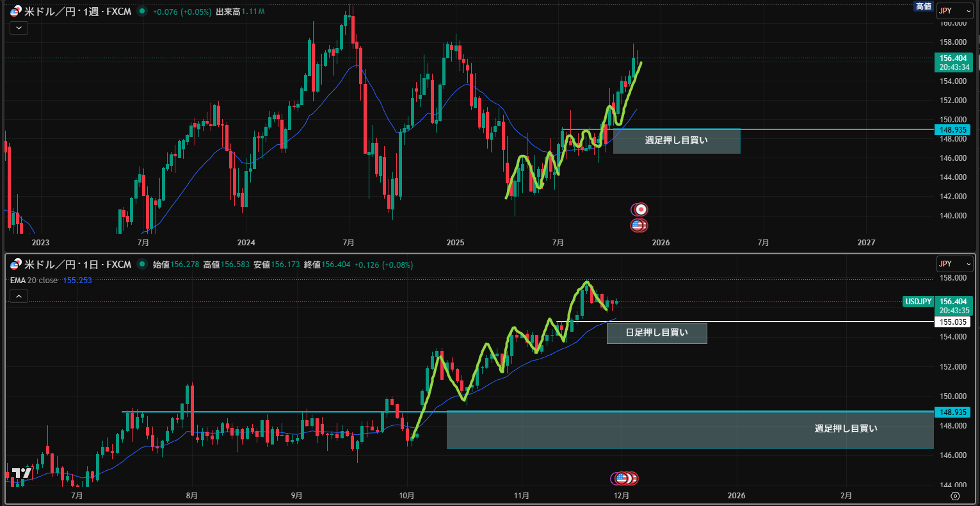Click the USD/JPY flag icon in daily chart title
Image resolution: width=980 pixels, height=506 pixels.
click(15, 265)
